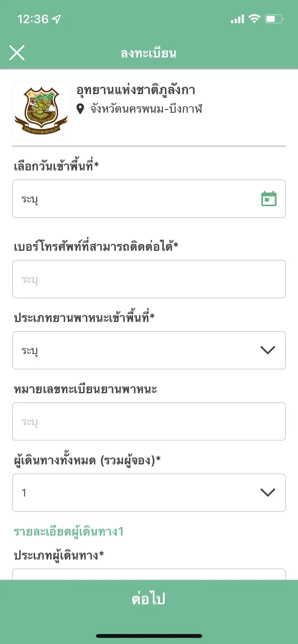The image size is (298, 644).
Task: Tap the battery indicator icon
Action: coord(274,19)
